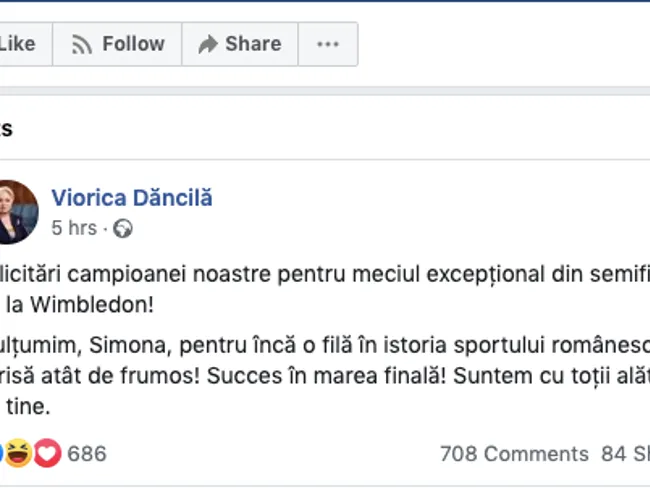
Task: Open the Viorica Dăncilă profile name link
Action: point(132,197)
